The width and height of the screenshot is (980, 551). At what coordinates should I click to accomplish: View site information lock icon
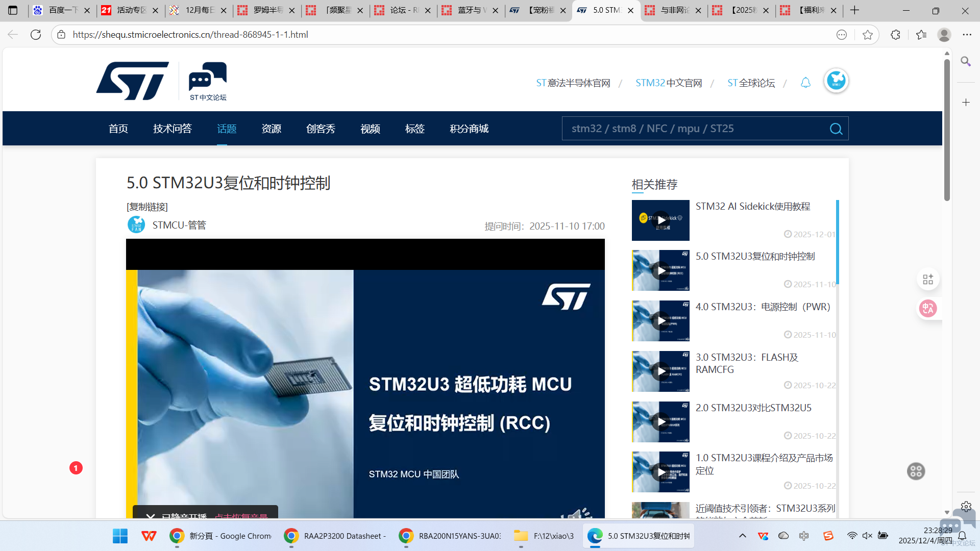(x=61, y=35)
